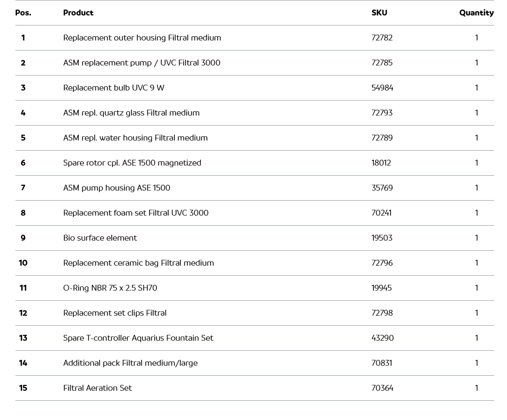The image size is (507, 420).
Task: Select the Bio surface element product
Action: tap(100, 238)
